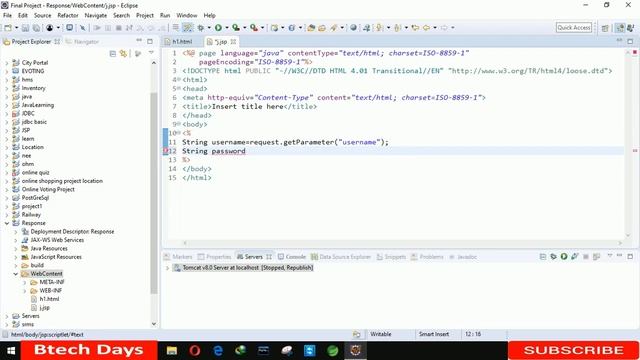This screenshot has height=360, width=640.
Task: Click Last Edit Location arrow icon
Action: [415, 28]
